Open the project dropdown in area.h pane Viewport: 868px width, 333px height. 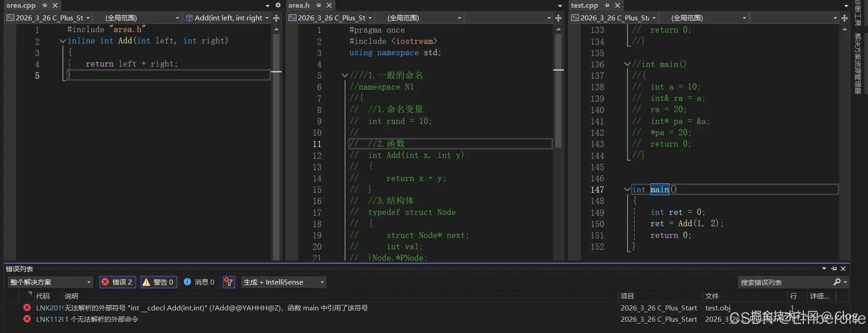tap(330, 18)
